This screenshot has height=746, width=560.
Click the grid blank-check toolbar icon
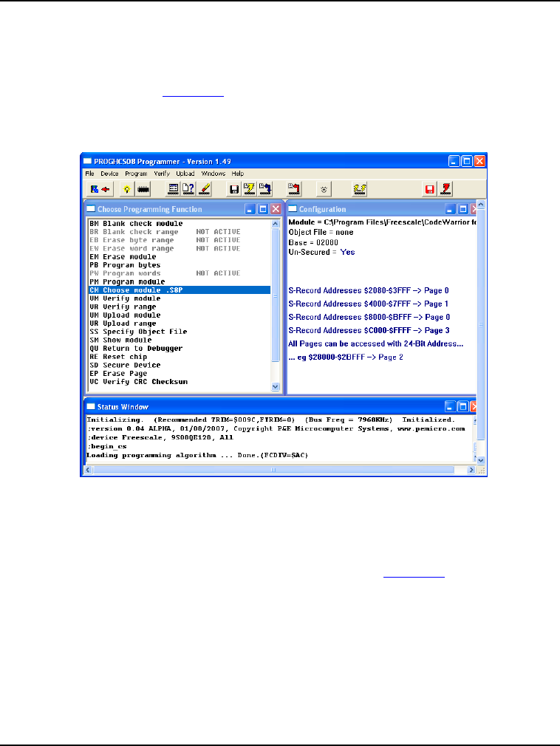[173, 189]
